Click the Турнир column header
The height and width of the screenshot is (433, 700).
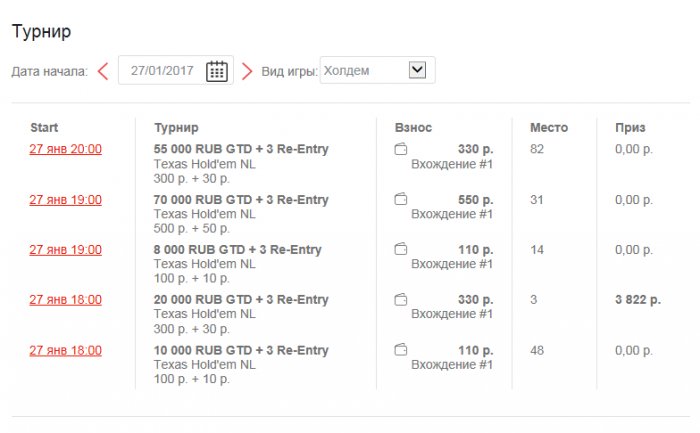[x=176, y=127]
